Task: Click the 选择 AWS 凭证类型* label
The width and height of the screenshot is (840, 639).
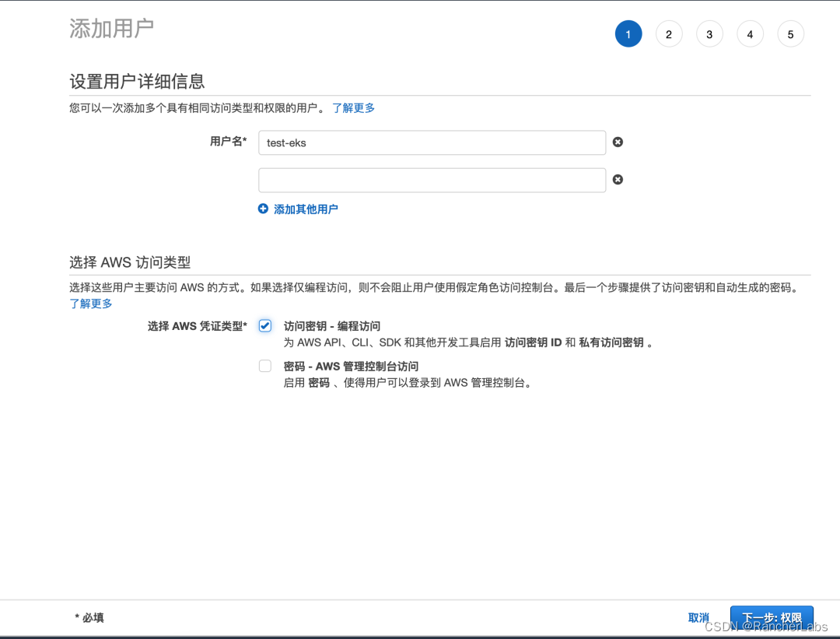Action: pos(198,326)
